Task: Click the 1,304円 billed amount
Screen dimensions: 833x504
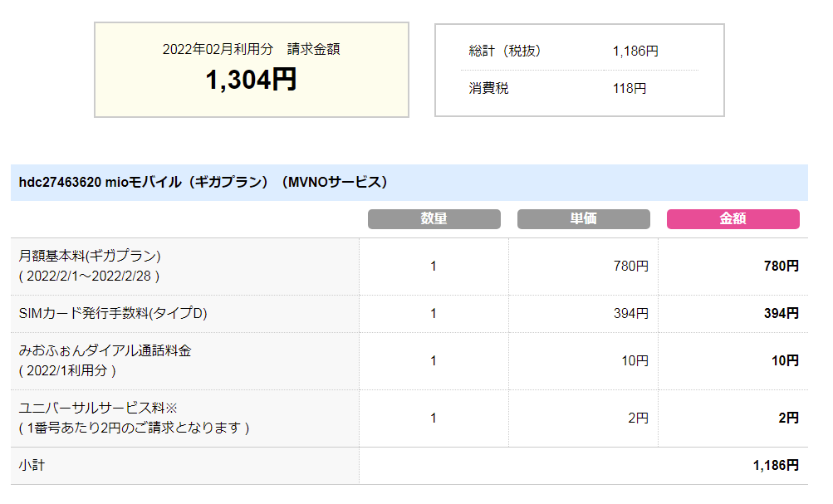Action: (x=251, y=80)
